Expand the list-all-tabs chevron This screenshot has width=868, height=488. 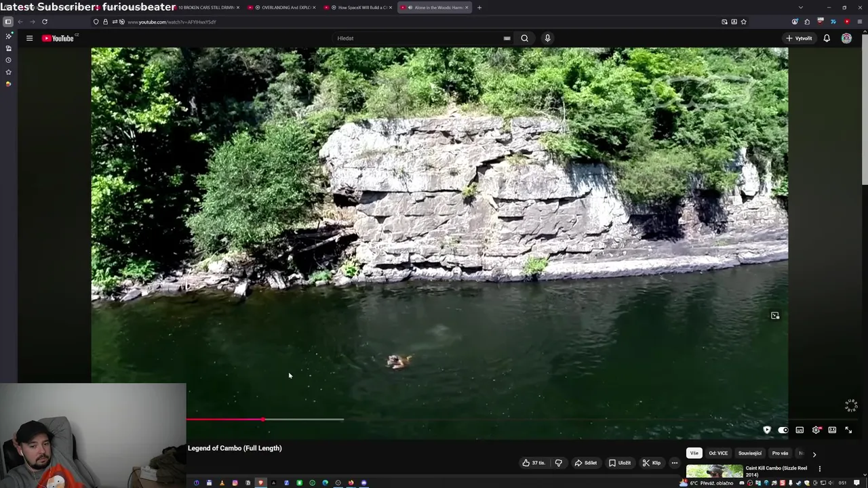(x=801, y=7)
